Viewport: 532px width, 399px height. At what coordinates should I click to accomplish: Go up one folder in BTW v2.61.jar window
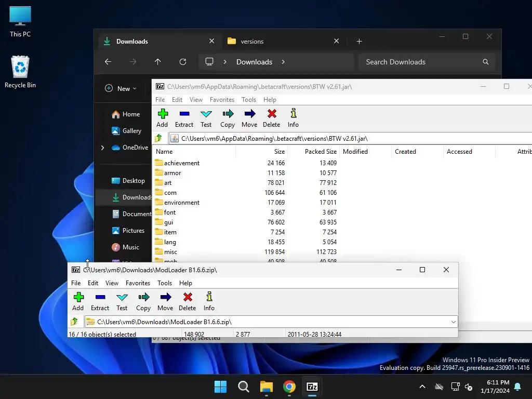[158, 138]
